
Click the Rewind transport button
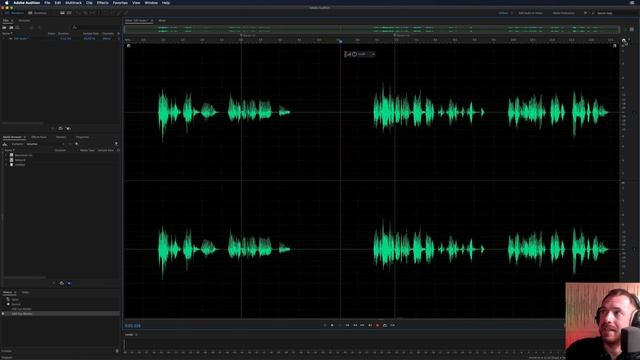355,325
